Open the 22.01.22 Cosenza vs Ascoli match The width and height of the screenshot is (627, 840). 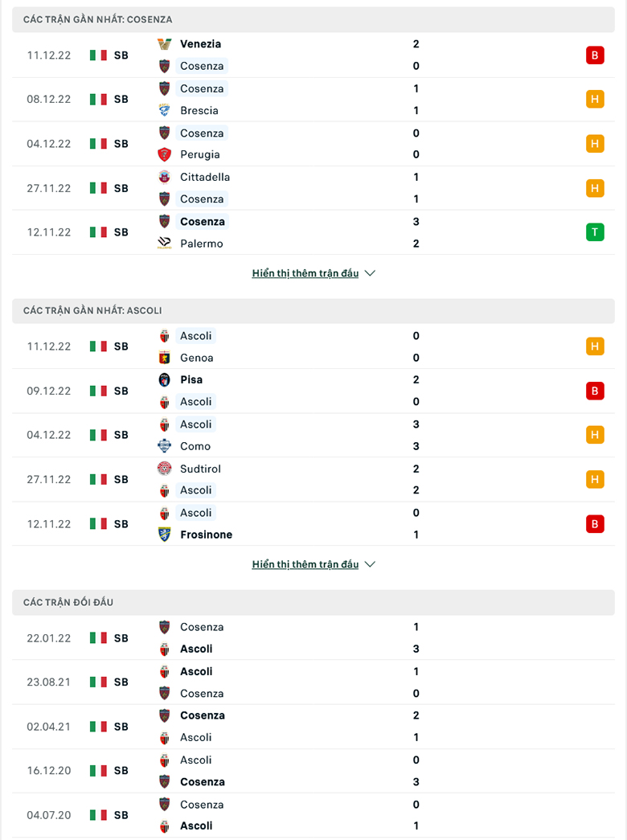pyautogui.click(x=313, y=637)
